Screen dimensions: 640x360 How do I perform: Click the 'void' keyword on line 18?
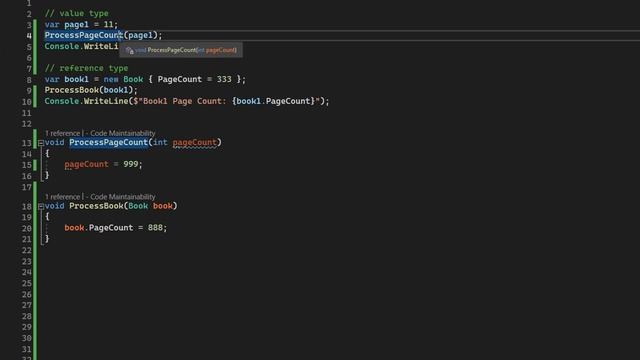tap(54, 206)
